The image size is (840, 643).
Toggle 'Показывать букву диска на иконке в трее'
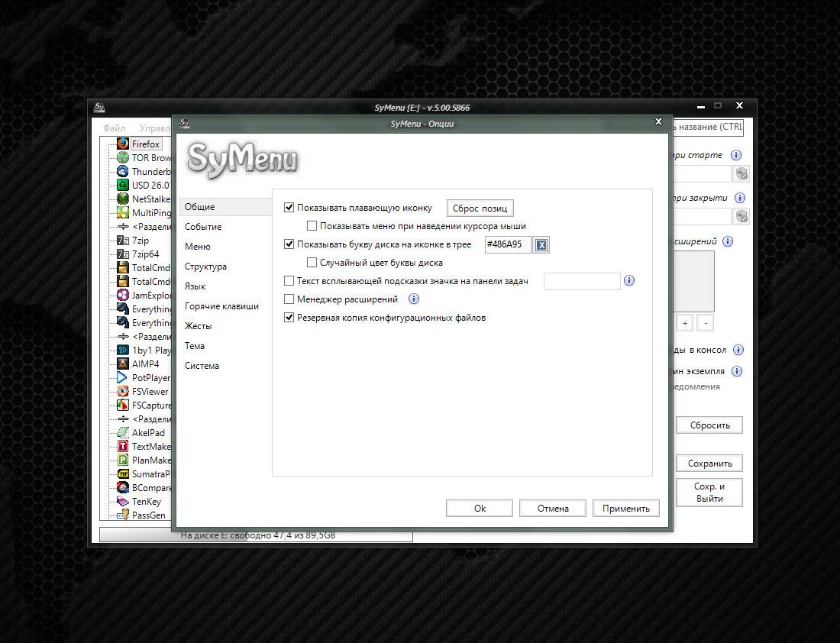click(x=289, y=244)
